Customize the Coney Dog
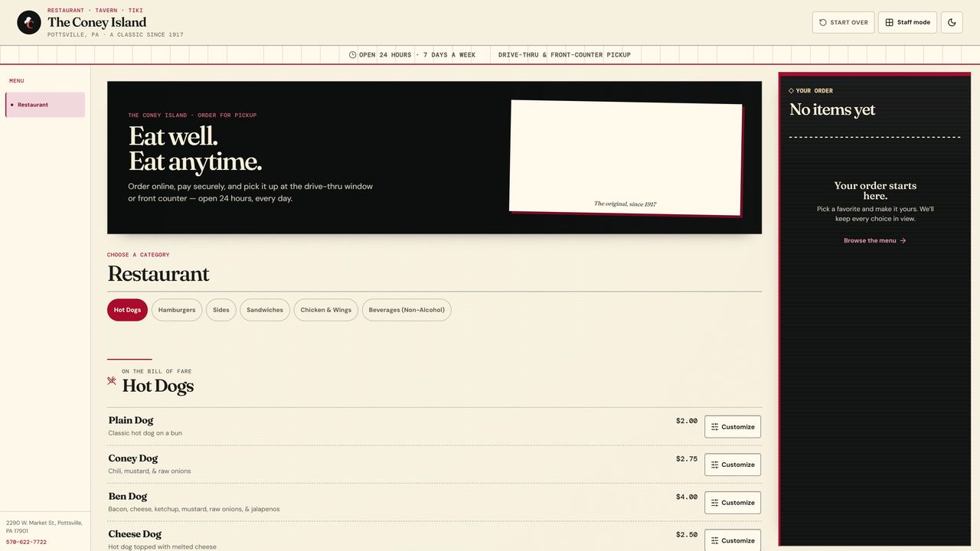The height and width of the screenshot is (551, 980). [733, 465]
